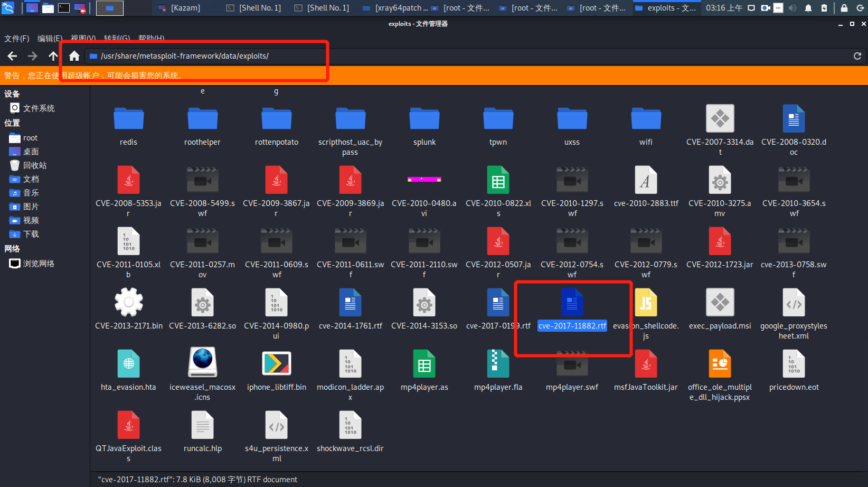
Task: Open the 编辑(E) menu
Action: click(x=50, y=39)
